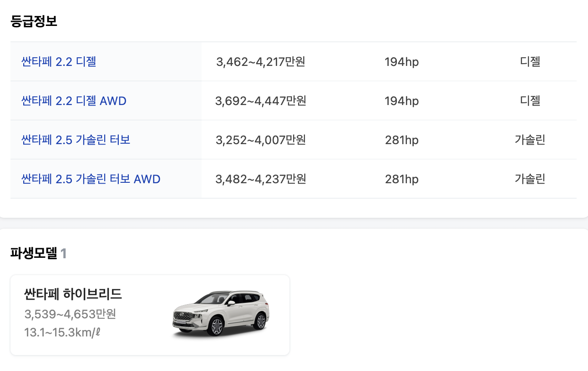This screenshot has width=588, height=371.
Task: Click 가솔린 fuel cell in 2.5 가솔린 터보 row
Action: 530,140
